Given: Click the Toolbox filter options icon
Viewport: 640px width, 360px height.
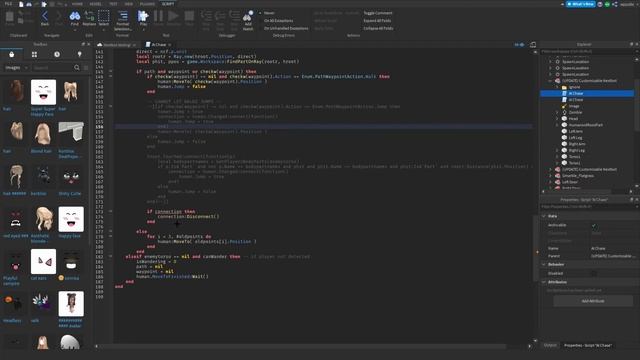Looking at the screenshot, I should 86,67.
